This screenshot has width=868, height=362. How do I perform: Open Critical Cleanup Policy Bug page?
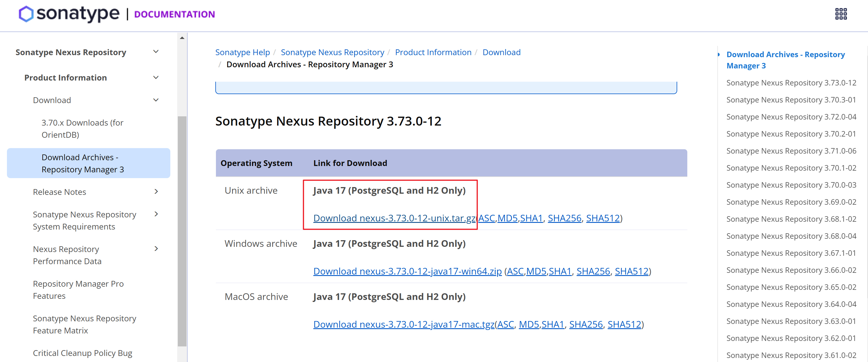[x=83, y=353]
